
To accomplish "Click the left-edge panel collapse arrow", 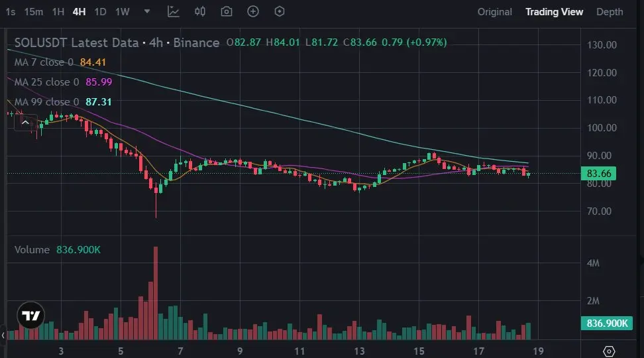I will coord(3,335).
